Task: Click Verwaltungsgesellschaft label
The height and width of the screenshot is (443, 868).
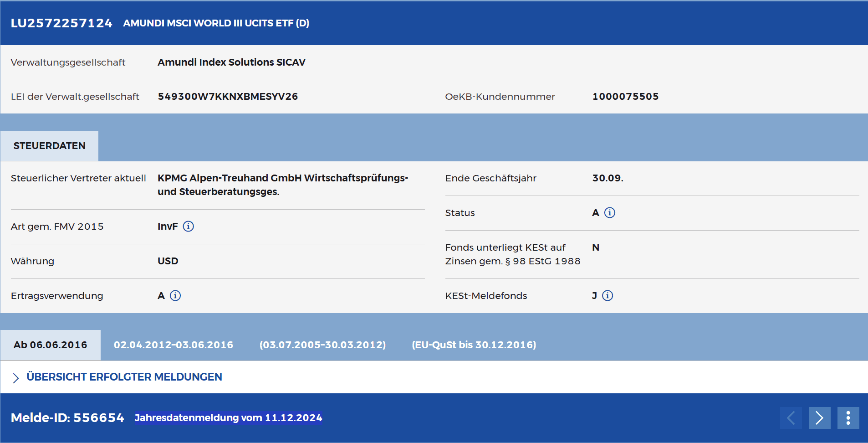Action: (68, 62)
